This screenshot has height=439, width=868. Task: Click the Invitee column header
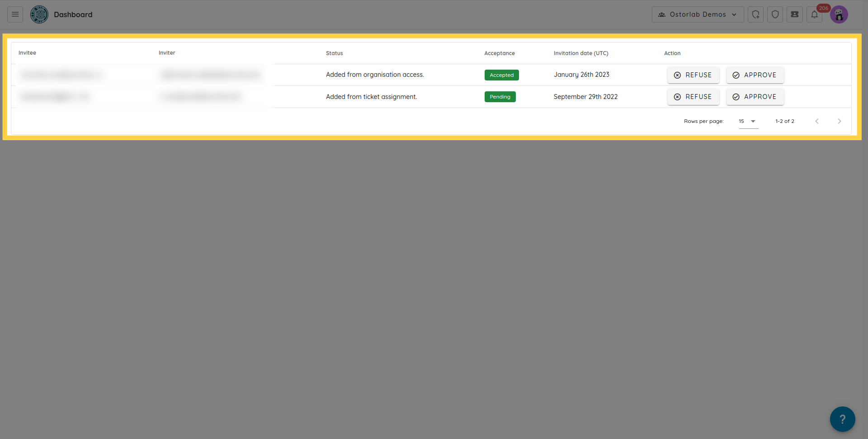[x=27, y=53]
